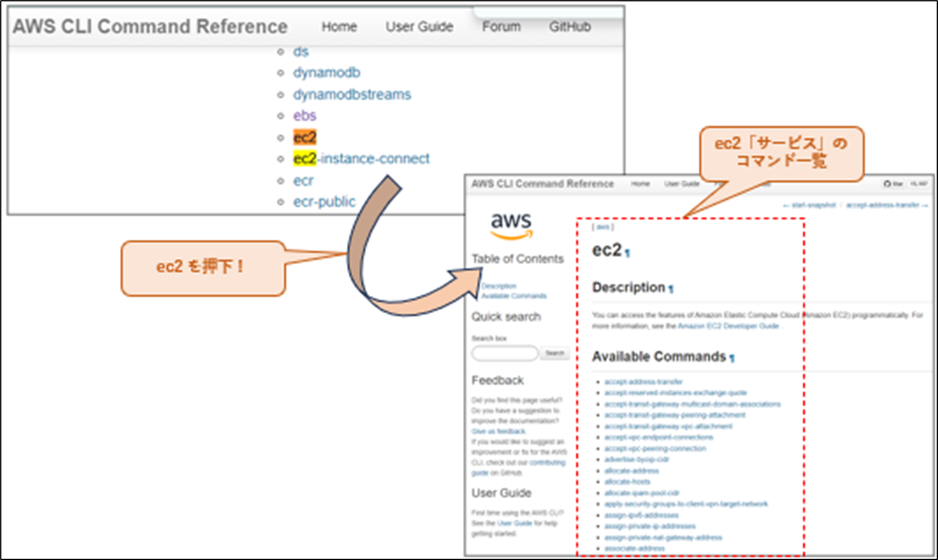Click the Feedback heading in the sidebar
Viewport: 938px width, 560px height.
click(498, 380)
